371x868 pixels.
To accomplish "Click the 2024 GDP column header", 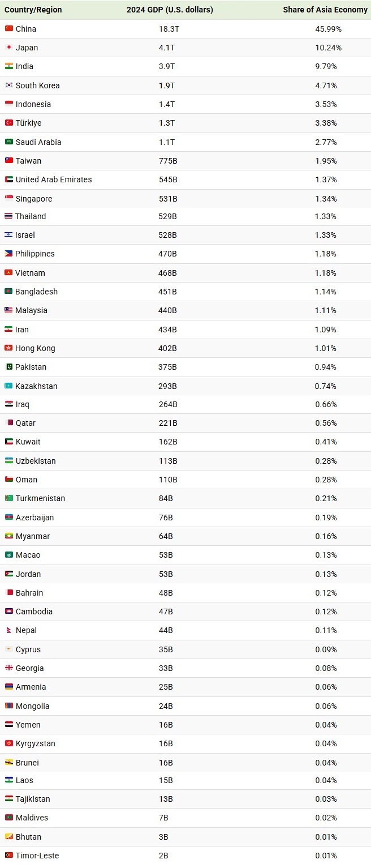I will coord(170,10).
